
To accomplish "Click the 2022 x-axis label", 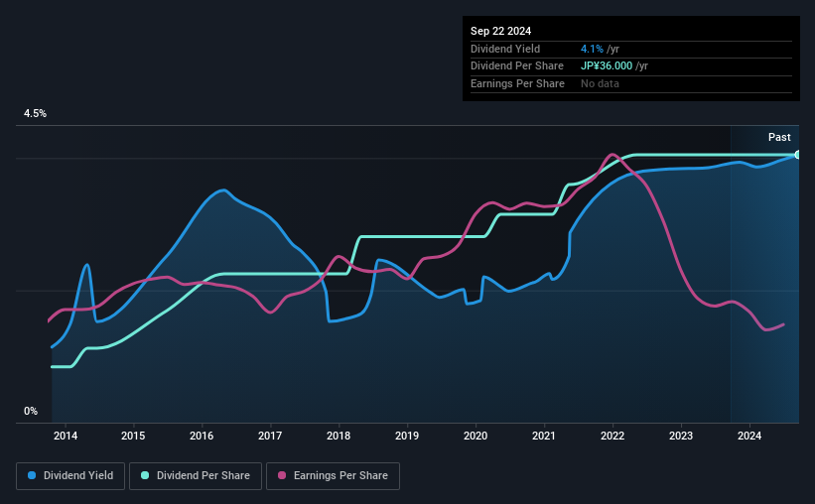I will tap(612, 436).
